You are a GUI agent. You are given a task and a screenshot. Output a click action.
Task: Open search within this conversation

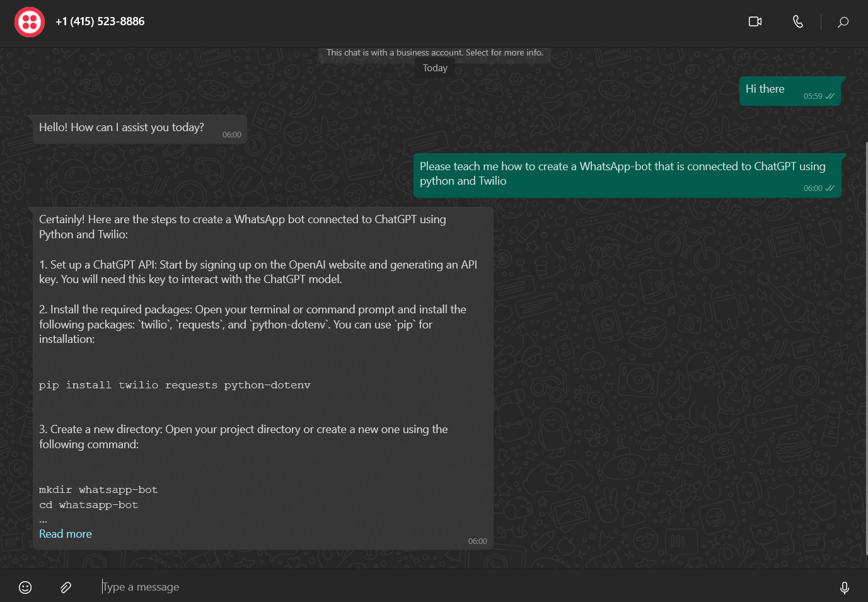point(843,22)
